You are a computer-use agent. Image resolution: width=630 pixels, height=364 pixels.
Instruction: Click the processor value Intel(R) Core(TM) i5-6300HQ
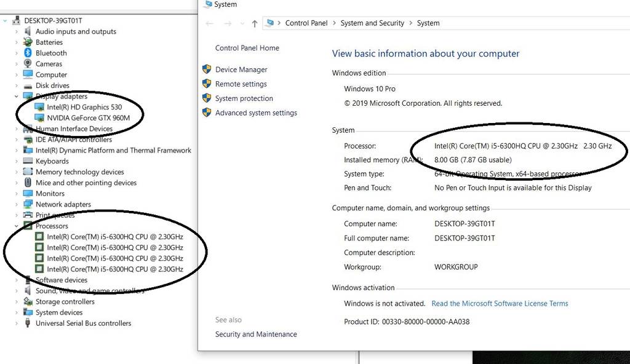tap(523, 146)
